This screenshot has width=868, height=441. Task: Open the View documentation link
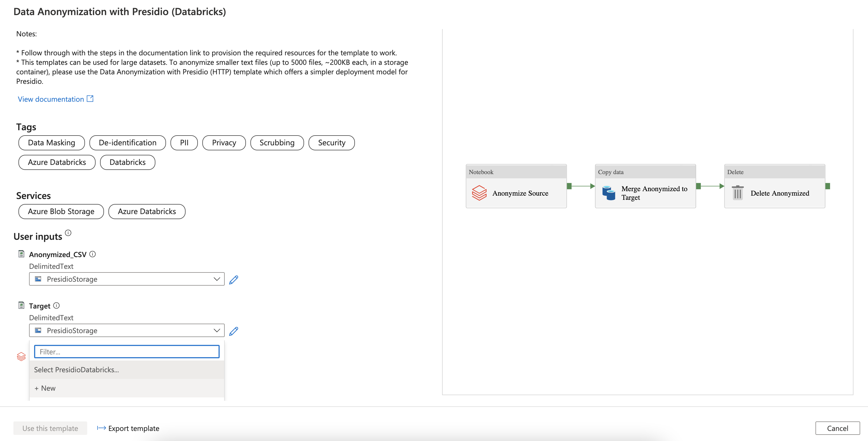(x=51, y=99)
